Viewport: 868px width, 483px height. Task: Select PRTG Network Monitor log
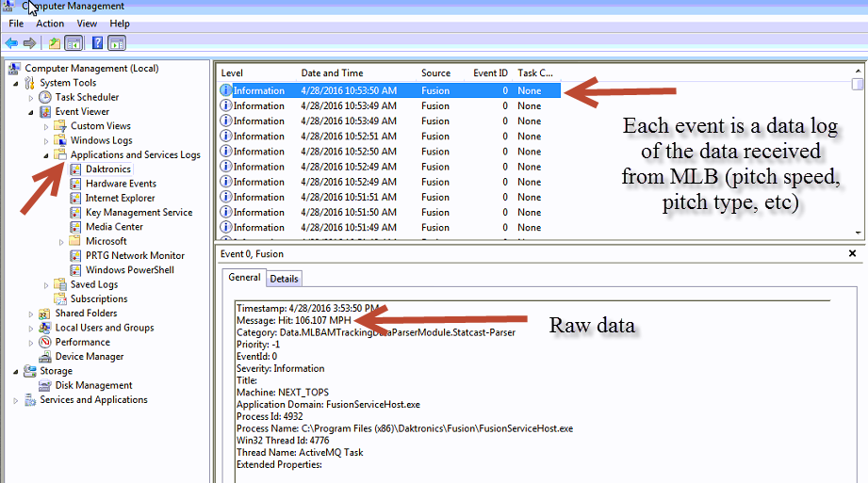click(135, 256)
